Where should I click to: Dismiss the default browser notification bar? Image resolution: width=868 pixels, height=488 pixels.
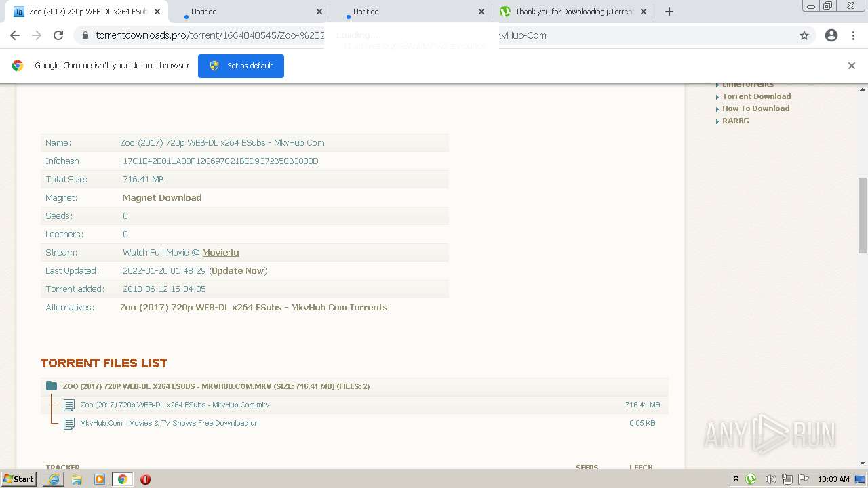pos(852,66)
